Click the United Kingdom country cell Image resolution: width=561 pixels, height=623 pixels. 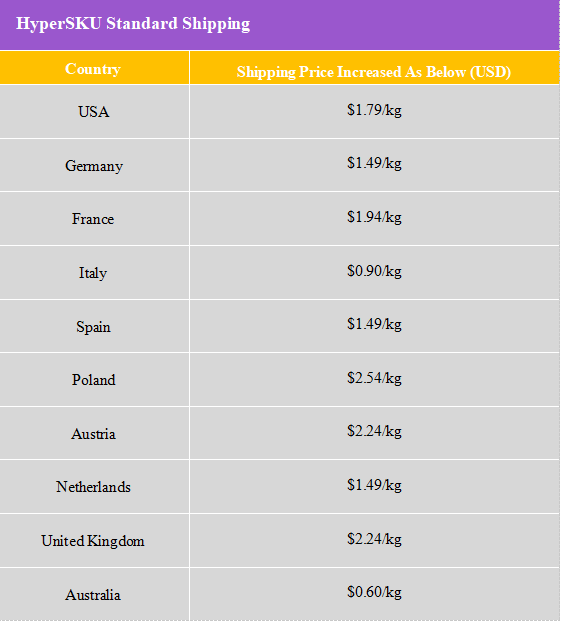pyautogui.click(x=95, y=541)
